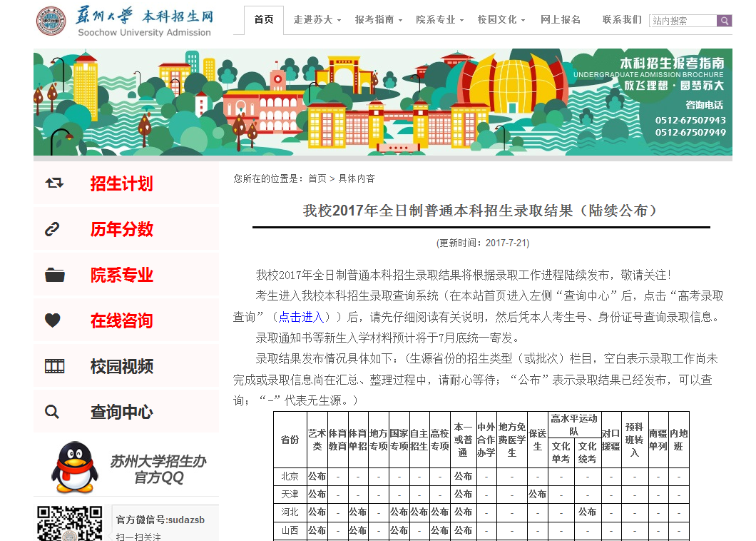This screenshot has height=541, width=756.
Task: Click the QQ penguin mascot icon
Action: coord(74,467)
